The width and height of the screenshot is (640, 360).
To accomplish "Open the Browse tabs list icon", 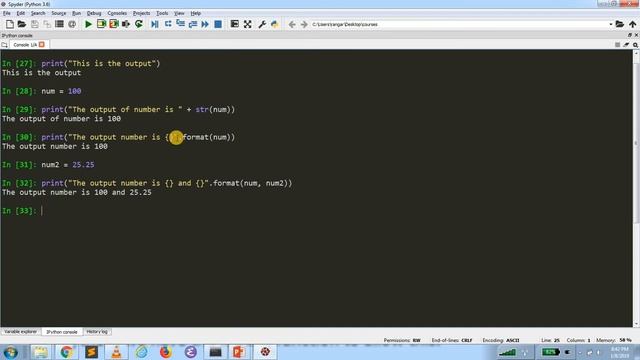I will coord(60,24).
